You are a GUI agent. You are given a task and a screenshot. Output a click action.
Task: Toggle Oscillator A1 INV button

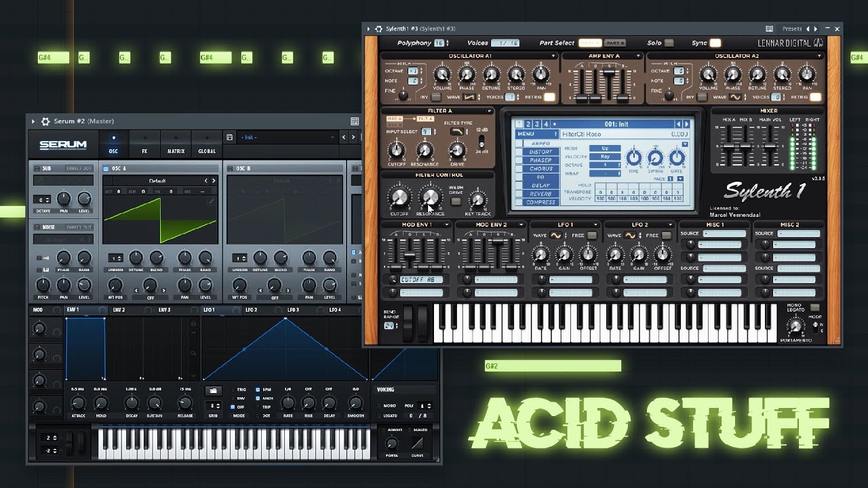coord(435,97)
